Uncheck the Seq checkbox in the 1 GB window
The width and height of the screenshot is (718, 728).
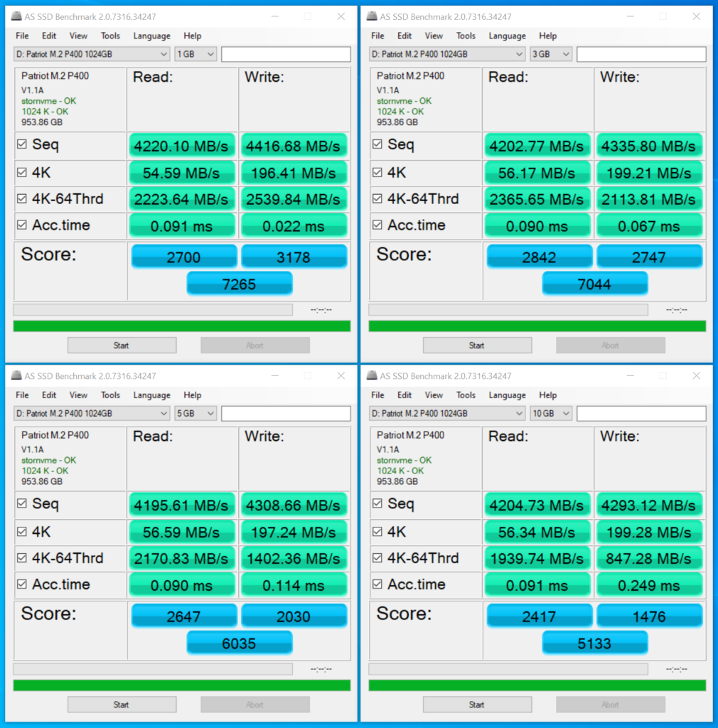tap(22, 145)
